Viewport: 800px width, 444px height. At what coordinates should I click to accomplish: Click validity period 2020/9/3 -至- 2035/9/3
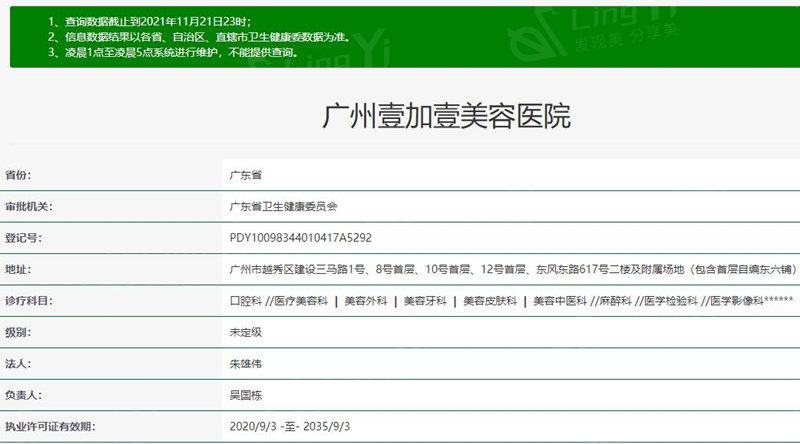[x=290, y=427]
